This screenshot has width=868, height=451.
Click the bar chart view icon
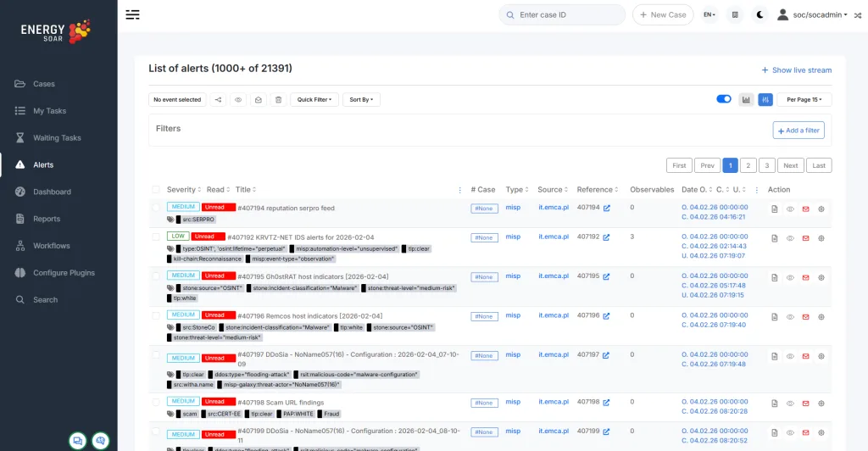point(746,100)
